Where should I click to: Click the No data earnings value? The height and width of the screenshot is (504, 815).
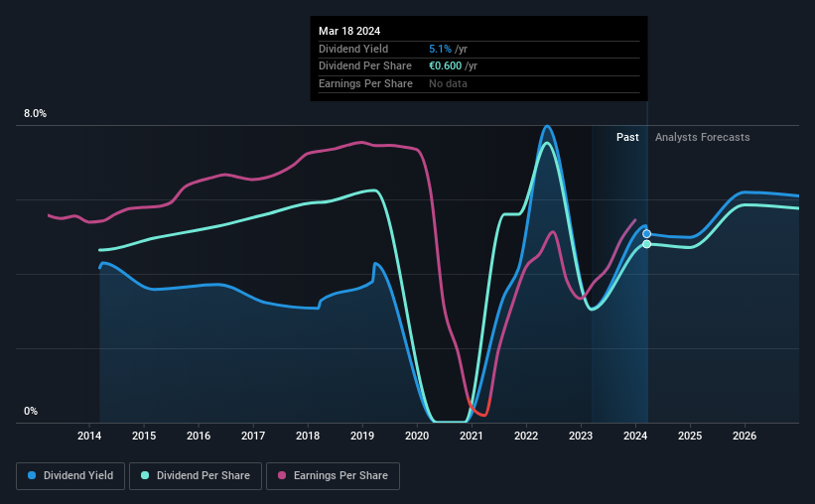tap(448, 83)
